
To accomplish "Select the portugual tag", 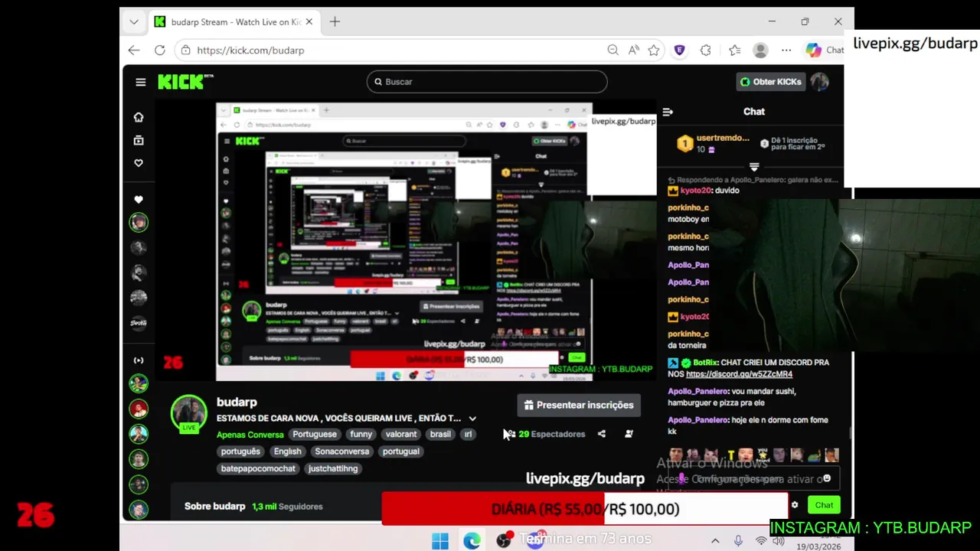I will coord(401,452).
